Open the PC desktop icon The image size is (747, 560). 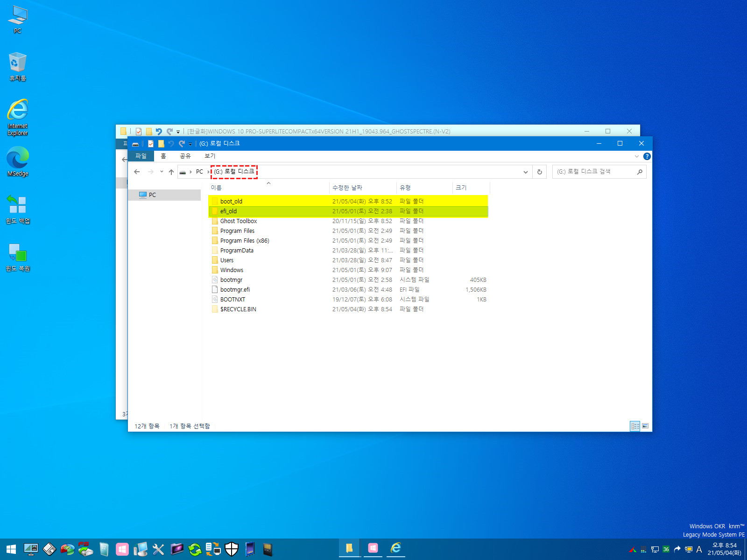18,20
